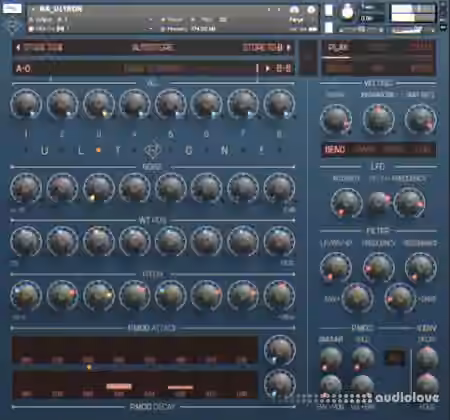Adjust the FMOD ATTACK knob beside sequencer
The height and width of the screenshot is (420, 450).
point(279,350)
